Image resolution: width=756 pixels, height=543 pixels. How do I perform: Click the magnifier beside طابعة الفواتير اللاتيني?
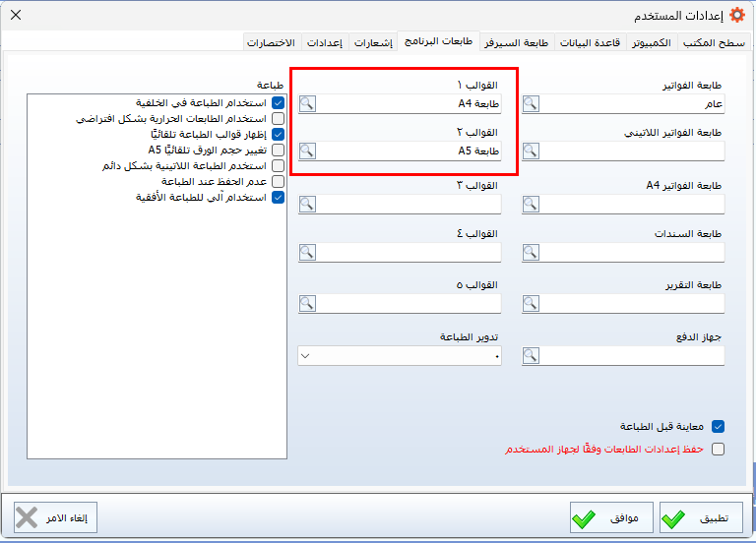point(532,151)
